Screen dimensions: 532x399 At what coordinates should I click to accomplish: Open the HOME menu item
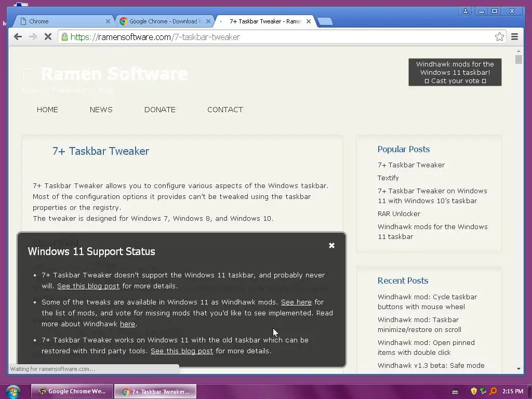pyautogui.click(x=47, y=110)
